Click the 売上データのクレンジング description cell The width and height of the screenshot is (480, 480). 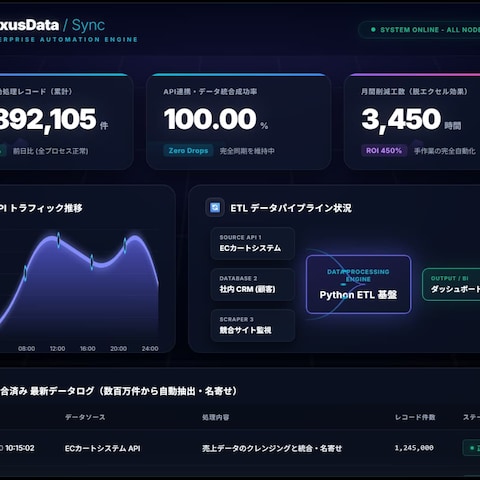click(272, 448)
